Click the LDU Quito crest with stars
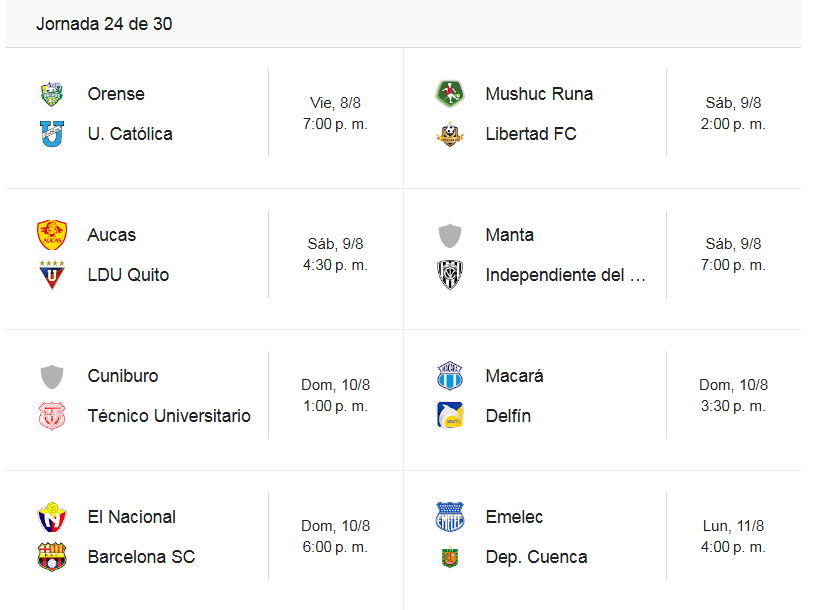The width and height of the screenshot is (825, 610). coord(52,275)
